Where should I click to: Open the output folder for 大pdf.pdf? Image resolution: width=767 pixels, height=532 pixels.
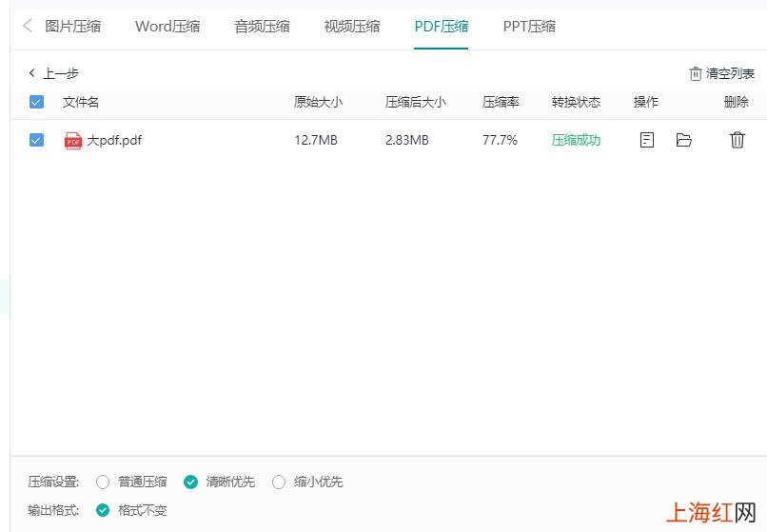tap(683, 140)
